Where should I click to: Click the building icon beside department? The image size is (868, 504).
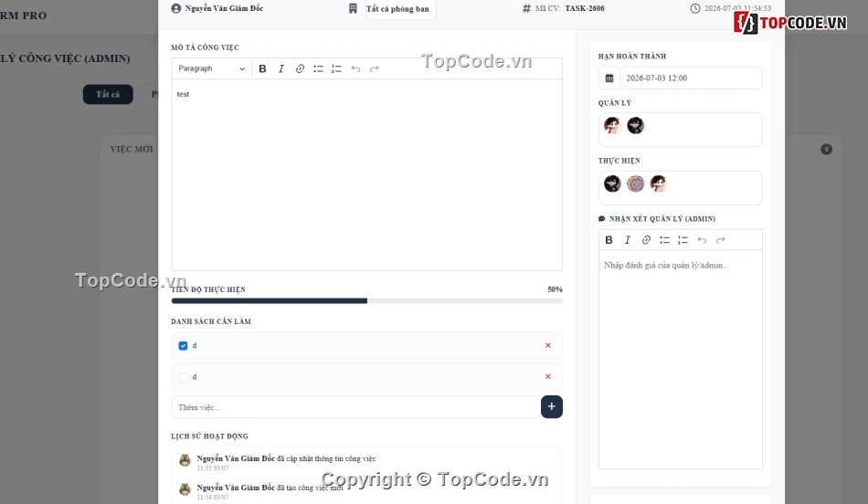point(353,8)
